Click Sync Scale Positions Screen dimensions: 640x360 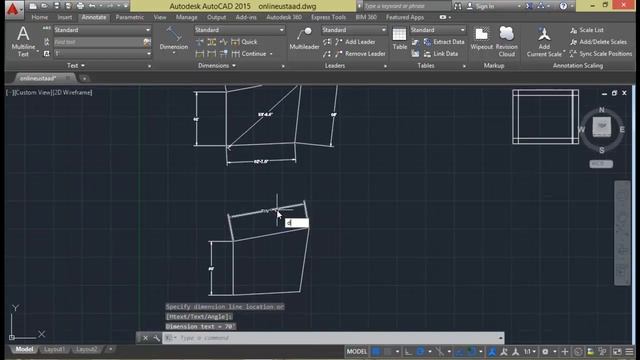[x=601, y=53]
